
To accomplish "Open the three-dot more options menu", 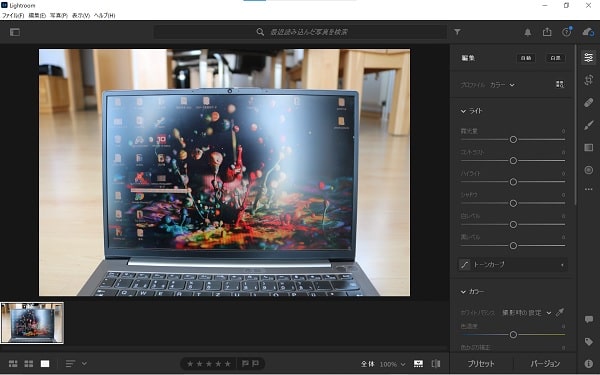I will tap(589, 189).
